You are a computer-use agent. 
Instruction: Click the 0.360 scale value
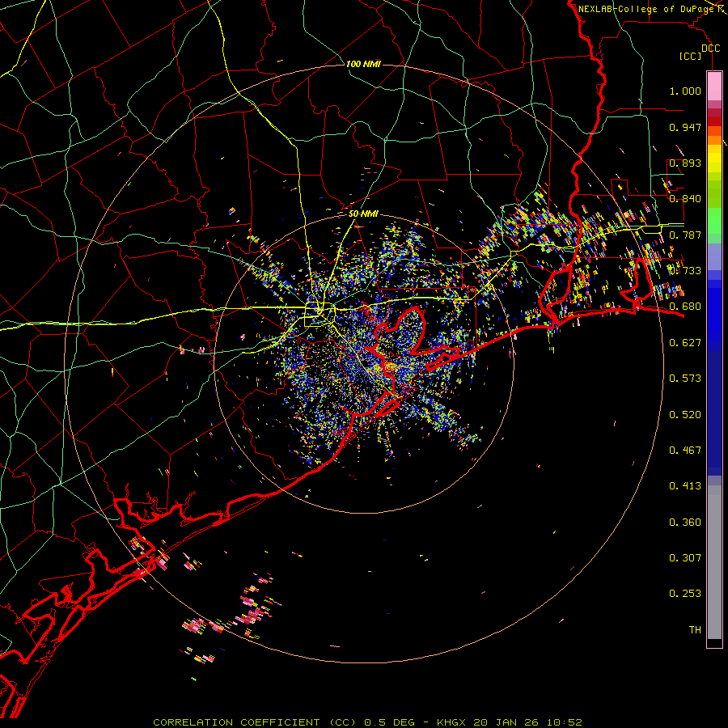685,522
